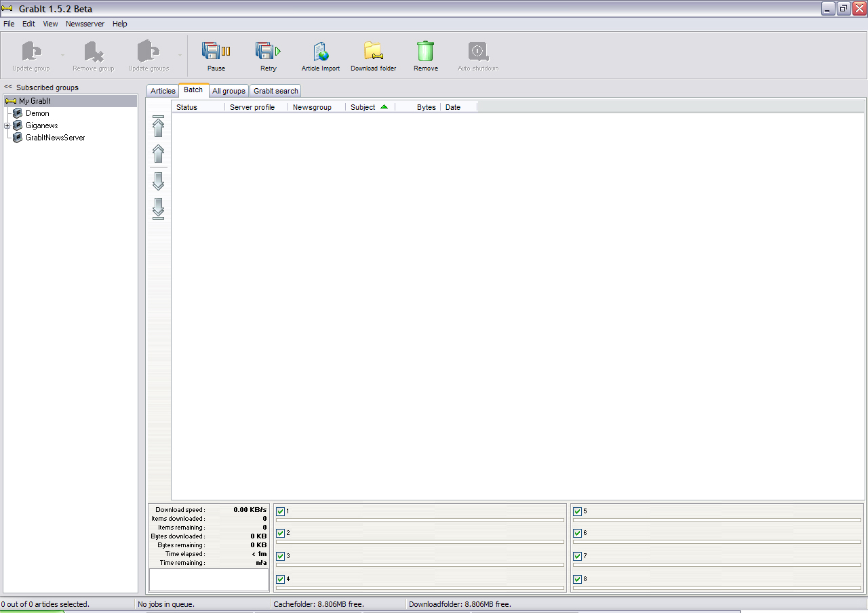Switch to the Articles tab
The image size is (868, 613).
[x=163, y=91]
